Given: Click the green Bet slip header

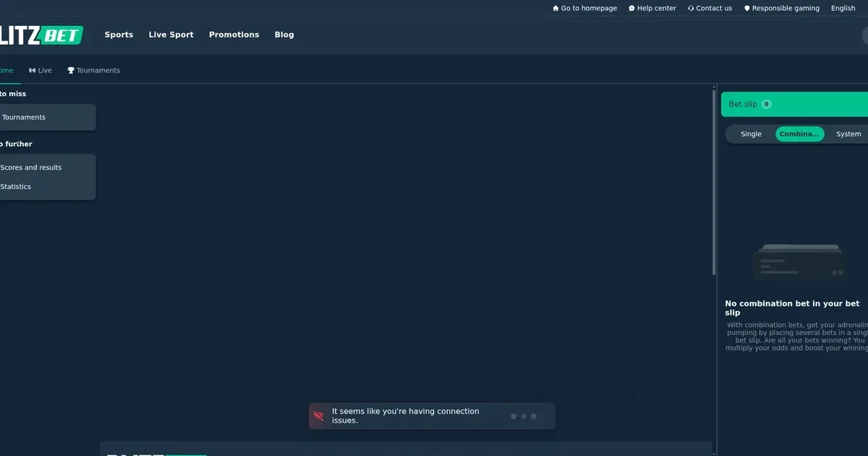Looking at the screenshot, I should [794, 104].
